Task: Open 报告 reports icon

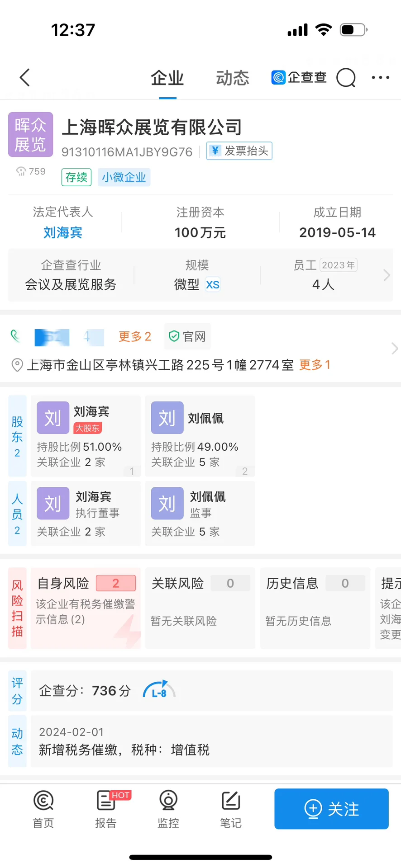Action: 106,809
